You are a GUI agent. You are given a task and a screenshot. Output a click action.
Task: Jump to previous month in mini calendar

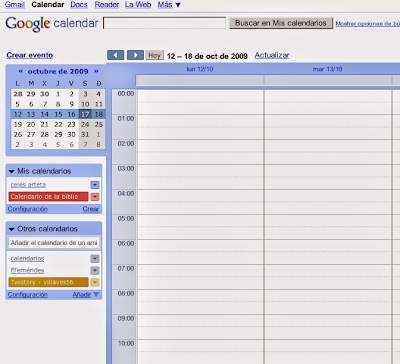coord(21,71)
